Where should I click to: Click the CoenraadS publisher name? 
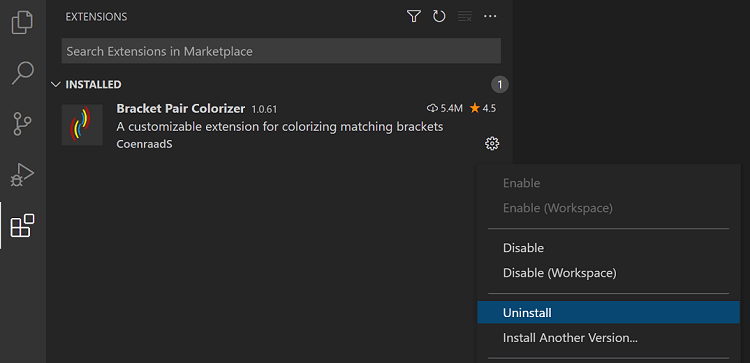(144, 144)
